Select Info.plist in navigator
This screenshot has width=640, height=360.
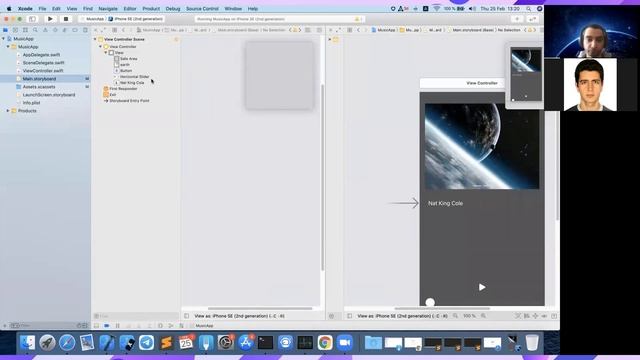(x=31, y=103)
